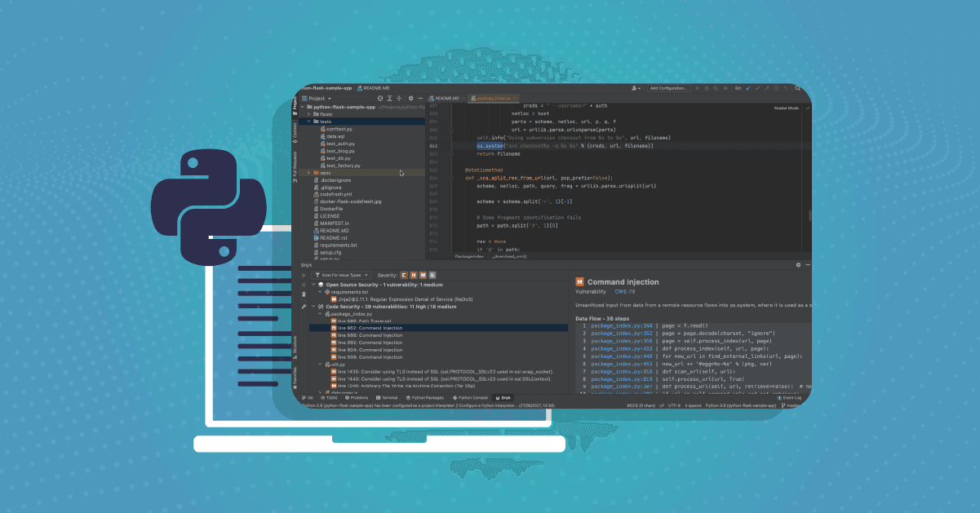Expand the venv folder
Screen dimensions: 980x513
click(x=308, y=173)
